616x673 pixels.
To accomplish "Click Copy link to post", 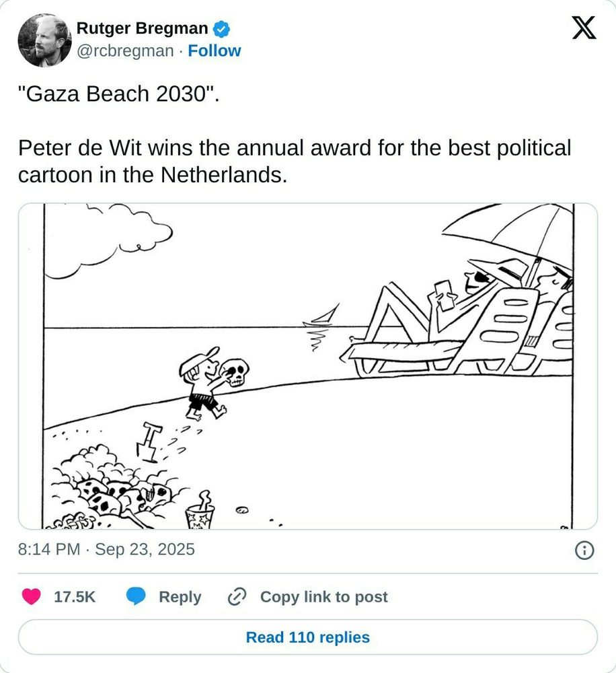I will pos(324,596).
